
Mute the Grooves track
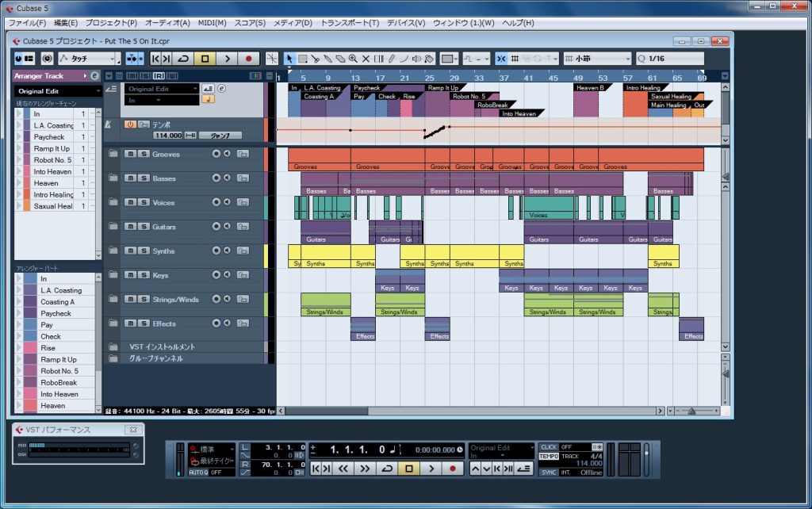tap(131, 154)
